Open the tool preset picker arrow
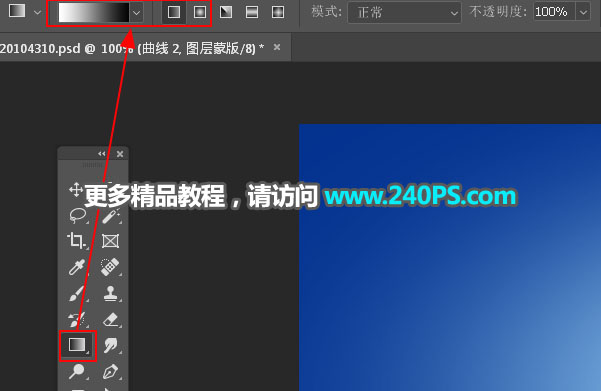 click(37, 12)
